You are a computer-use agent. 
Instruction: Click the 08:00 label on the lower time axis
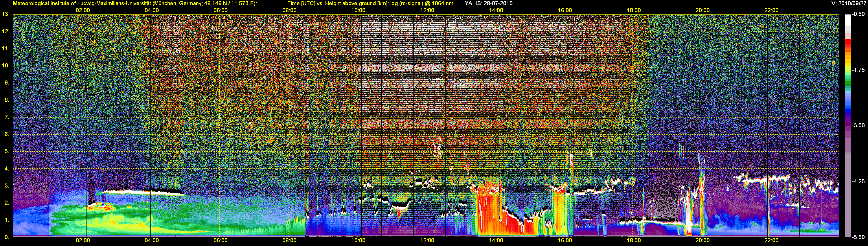click(x=289, y=241)
